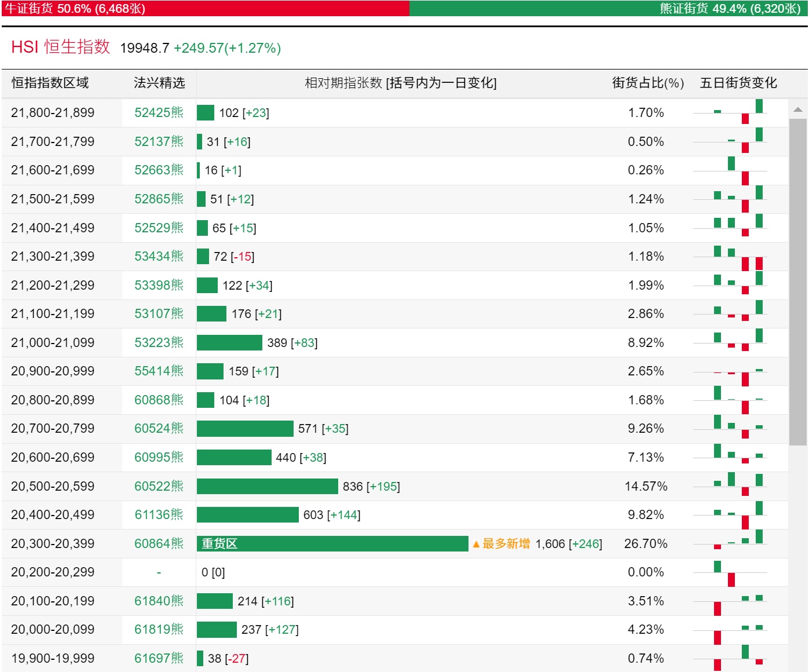This screenshot has width=809, height=672.
Task: Click the 14.57% share cell
Action: point(646,486)
